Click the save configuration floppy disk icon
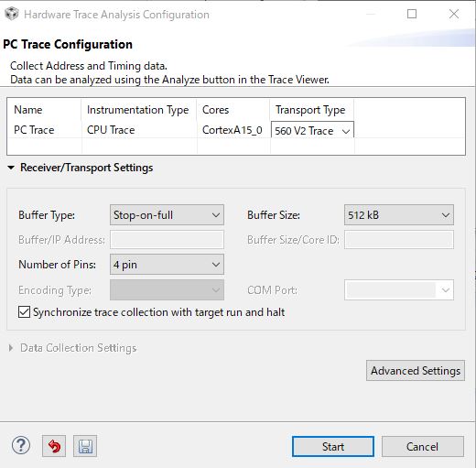476x468 pixels. (85, 446)
